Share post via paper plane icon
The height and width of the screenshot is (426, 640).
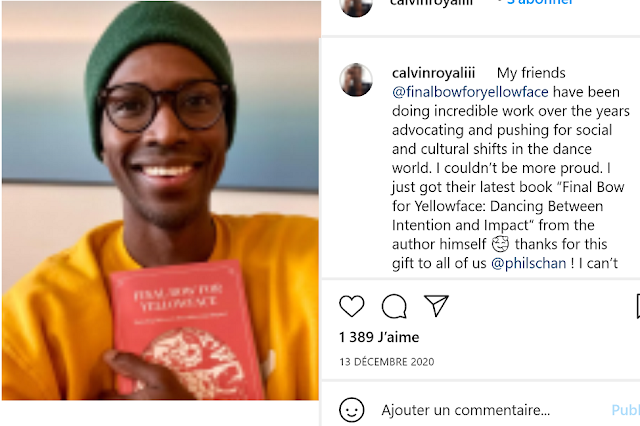(436, 306)
